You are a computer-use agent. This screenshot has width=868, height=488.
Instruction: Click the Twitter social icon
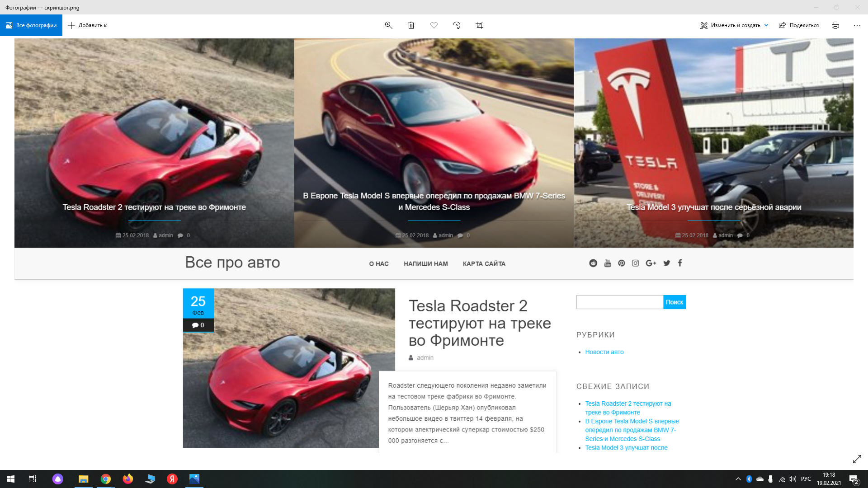coord(667,263)
